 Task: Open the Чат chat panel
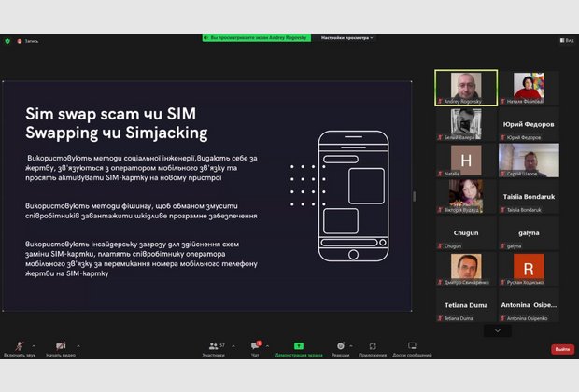tap(253, 345)
